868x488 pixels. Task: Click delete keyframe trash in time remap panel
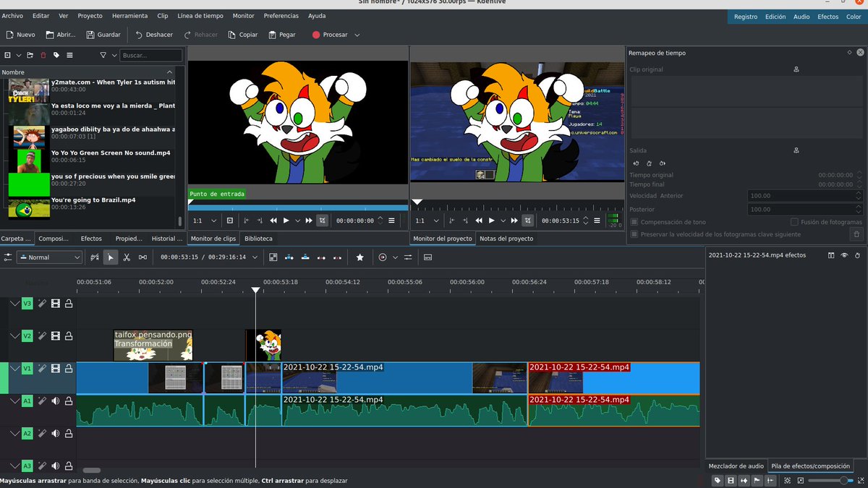click(856, 234)
